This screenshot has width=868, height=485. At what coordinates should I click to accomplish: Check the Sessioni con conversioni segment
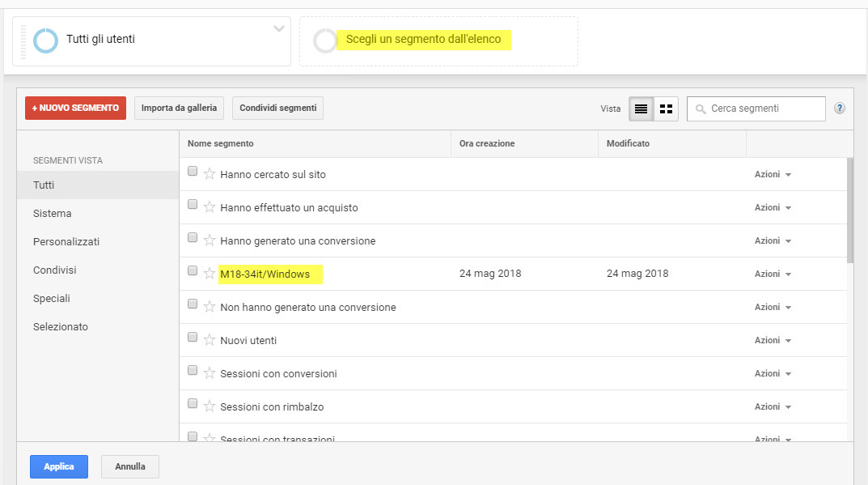192,370
